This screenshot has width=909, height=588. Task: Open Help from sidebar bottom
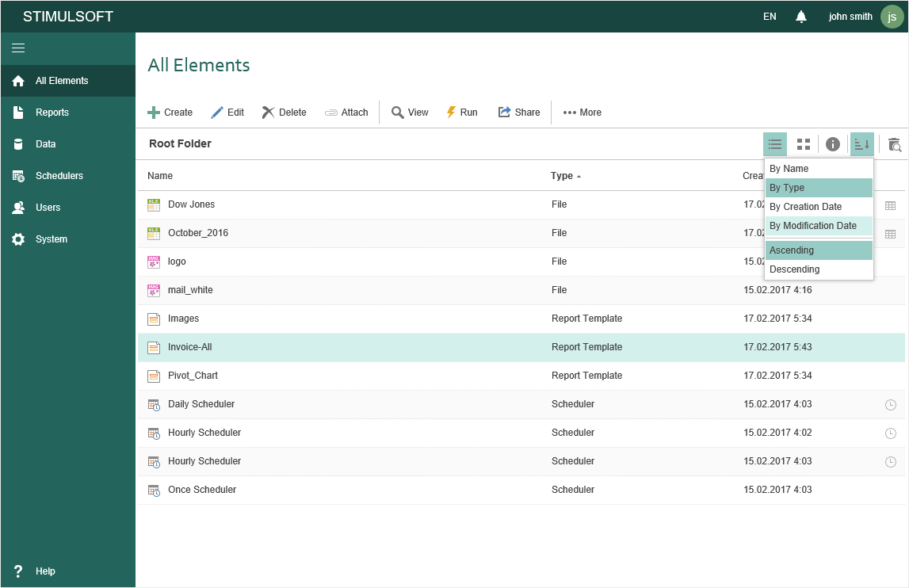coord(68,571)
